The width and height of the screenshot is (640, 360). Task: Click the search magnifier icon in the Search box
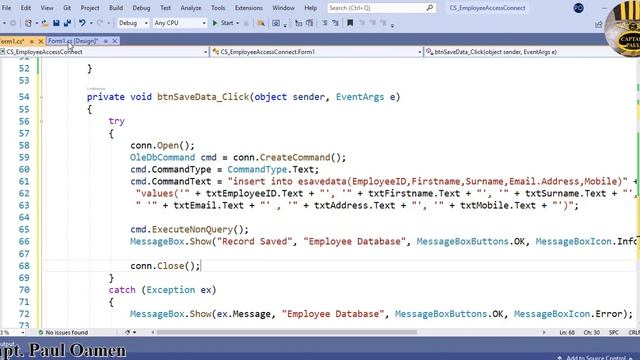click(x=430, y=8)
